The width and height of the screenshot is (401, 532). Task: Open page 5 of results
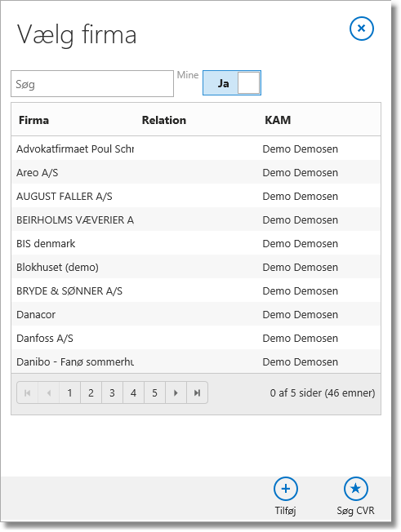click(x=154, y=393)
